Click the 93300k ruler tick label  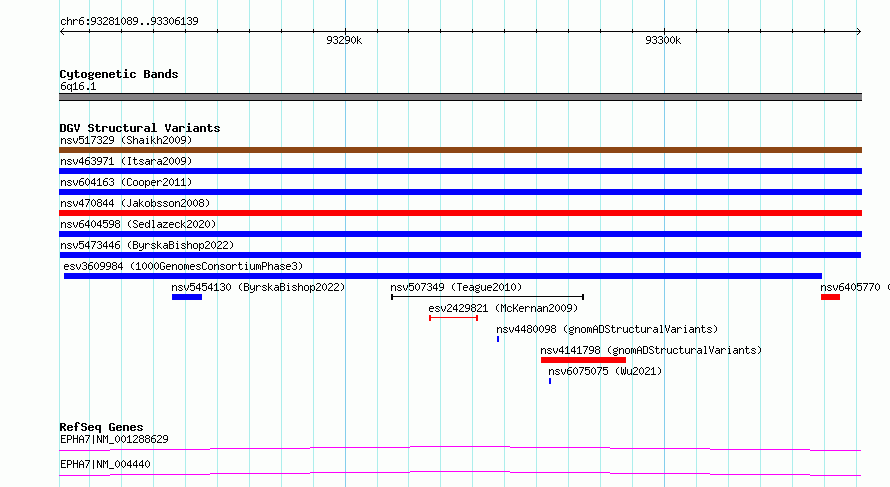tap(663, 40)
